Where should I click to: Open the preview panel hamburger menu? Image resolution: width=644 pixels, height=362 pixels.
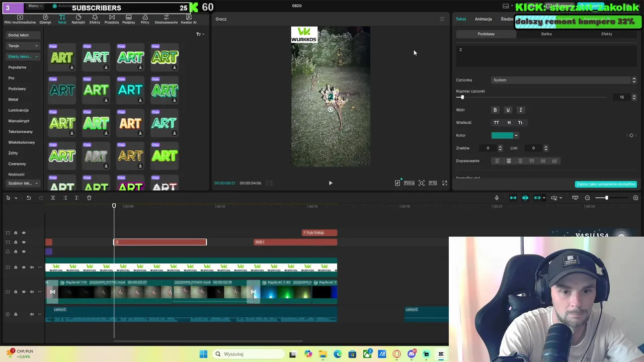coord(442,19)
